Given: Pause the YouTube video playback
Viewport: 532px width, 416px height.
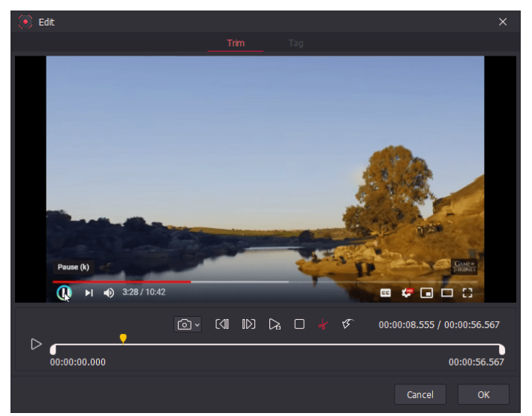Looking at the screenshot, I should click(x=64, y=292).
